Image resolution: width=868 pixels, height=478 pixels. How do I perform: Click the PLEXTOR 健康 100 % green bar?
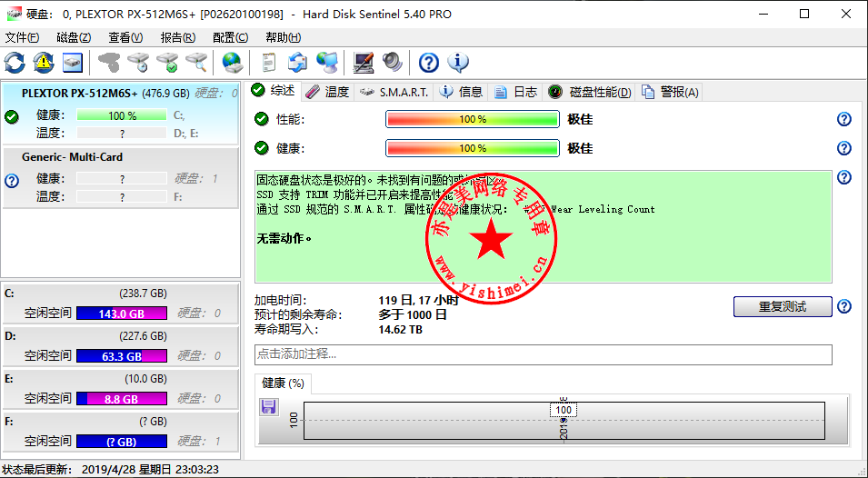pyautogui.click(x=121, y=115)
